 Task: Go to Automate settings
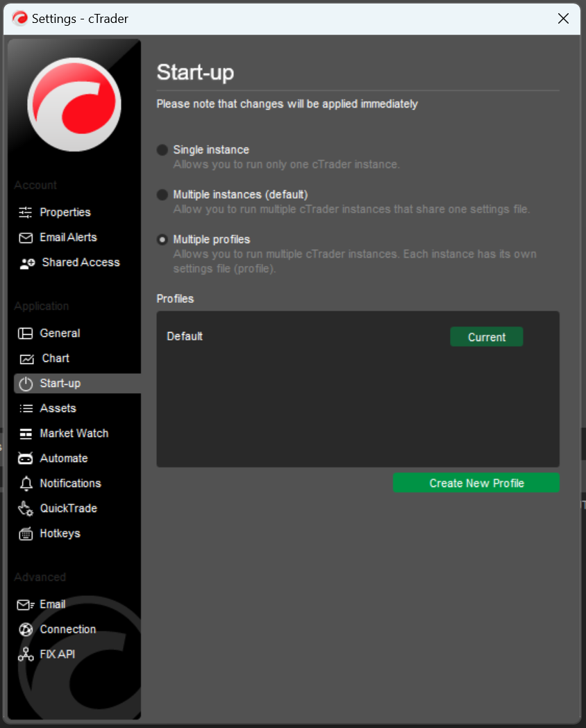click(x=64, y=458)
